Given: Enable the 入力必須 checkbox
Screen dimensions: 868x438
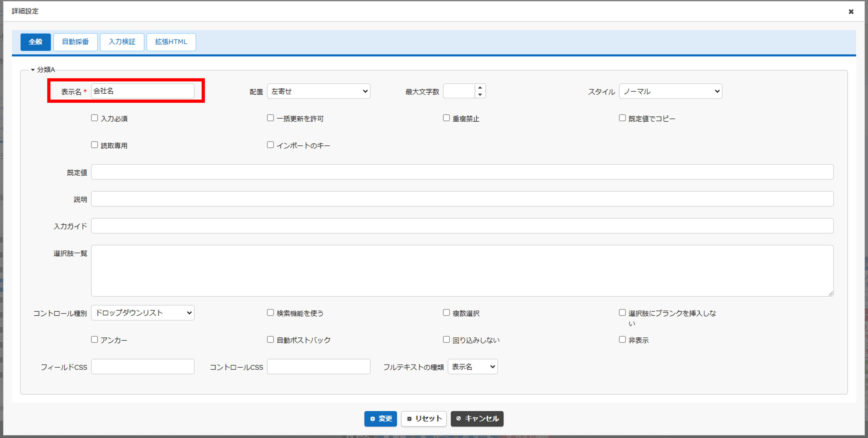Looking at the screenshot, I should coord(94,118).
